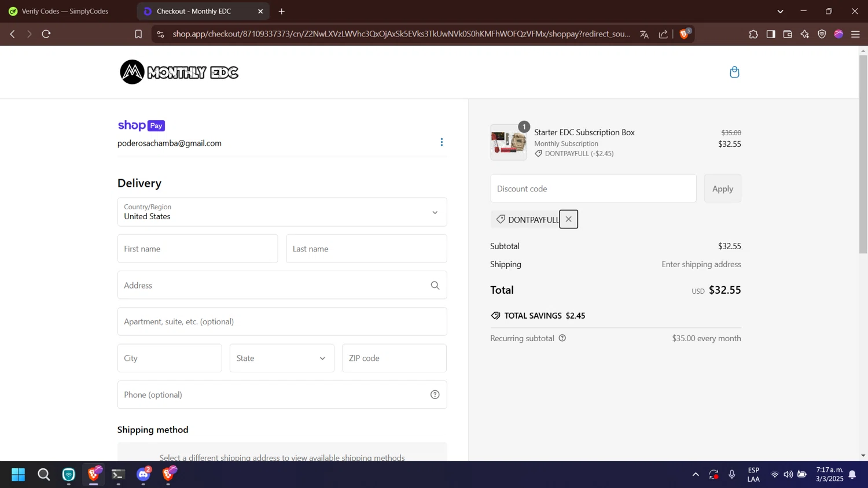Open the Wi-Fi network tray icon

pyautogui.click(x=774, y=475)
